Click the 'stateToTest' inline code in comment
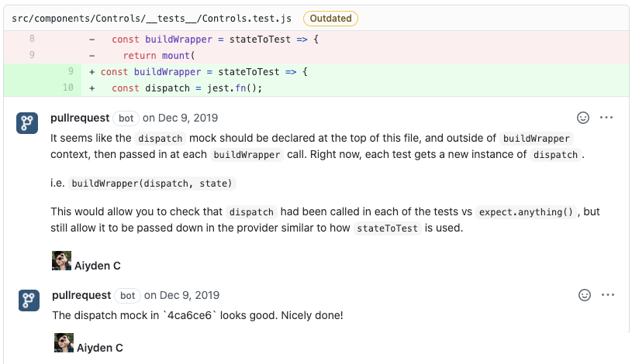The width and height of the screenshot is (632, 364). (387, 228)
